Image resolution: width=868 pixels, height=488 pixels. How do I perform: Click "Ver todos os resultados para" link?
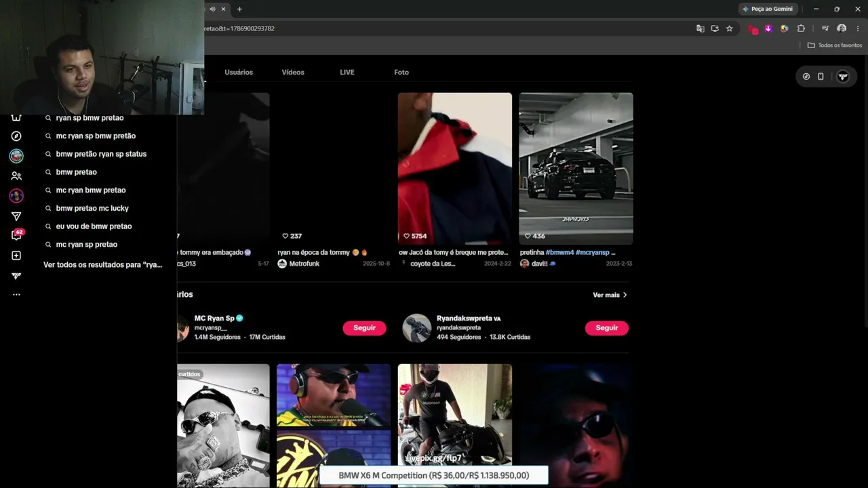click(103, 265)
